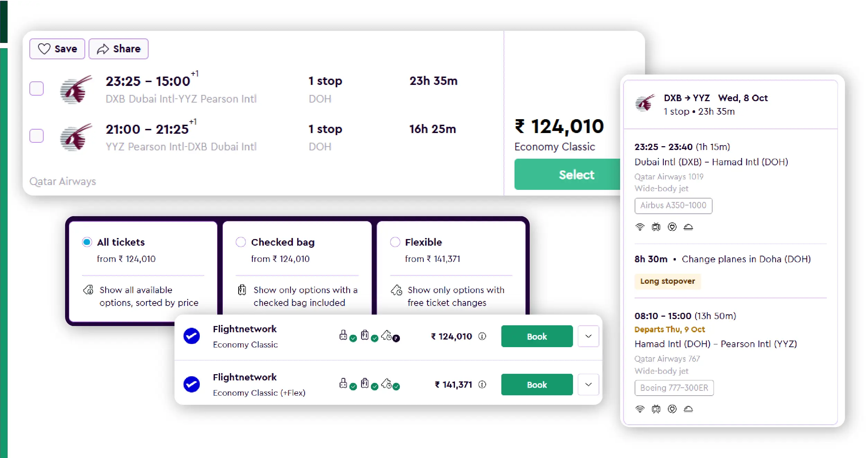Expand the ₹ 141,371 Flightnetwork offer details
The height and width of the screenshot is (458, 868).
(x=588, y=384)
